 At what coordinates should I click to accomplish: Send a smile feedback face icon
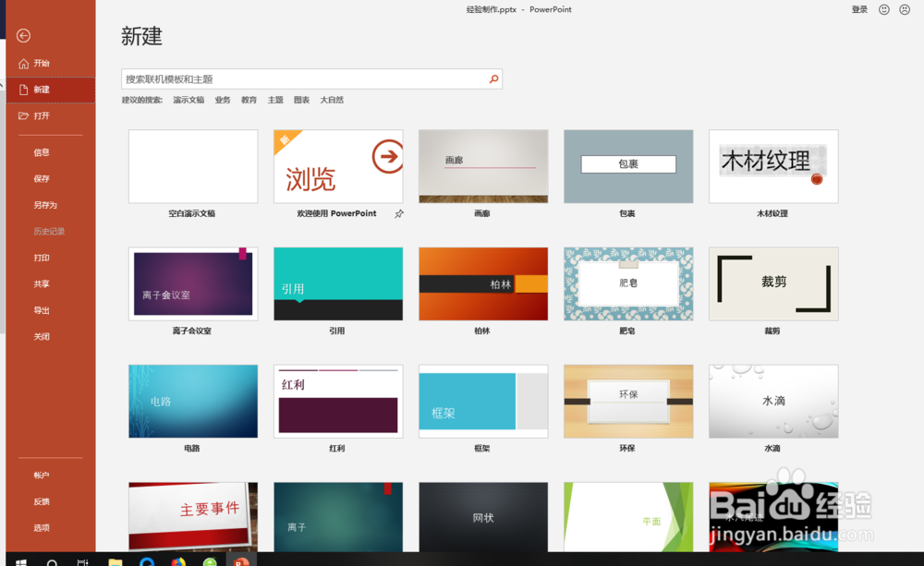884,9
